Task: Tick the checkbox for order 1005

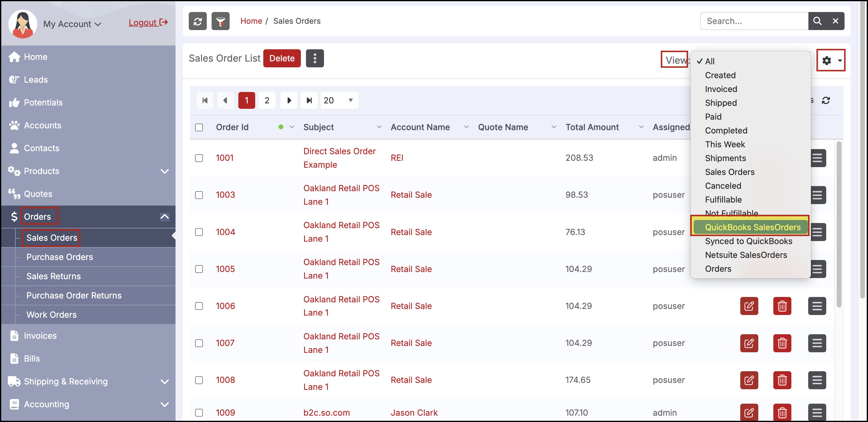Action: [199, 269]
